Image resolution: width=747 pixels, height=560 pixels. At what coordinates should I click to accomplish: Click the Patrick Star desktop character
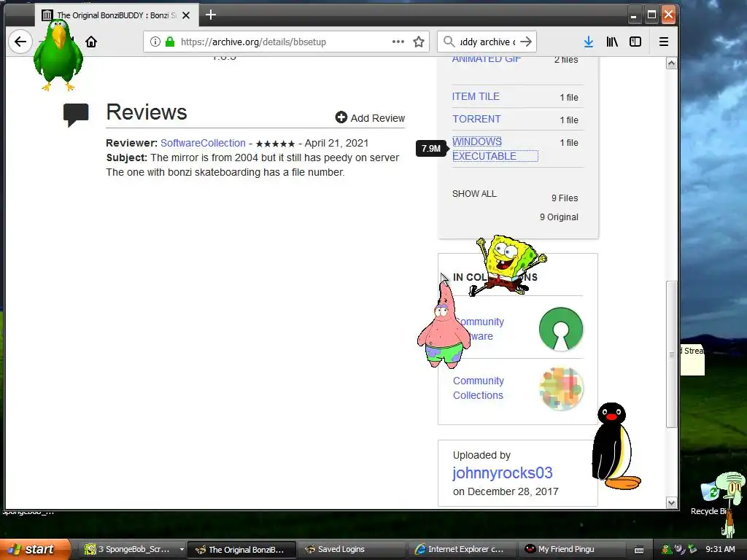pos(444,326)
